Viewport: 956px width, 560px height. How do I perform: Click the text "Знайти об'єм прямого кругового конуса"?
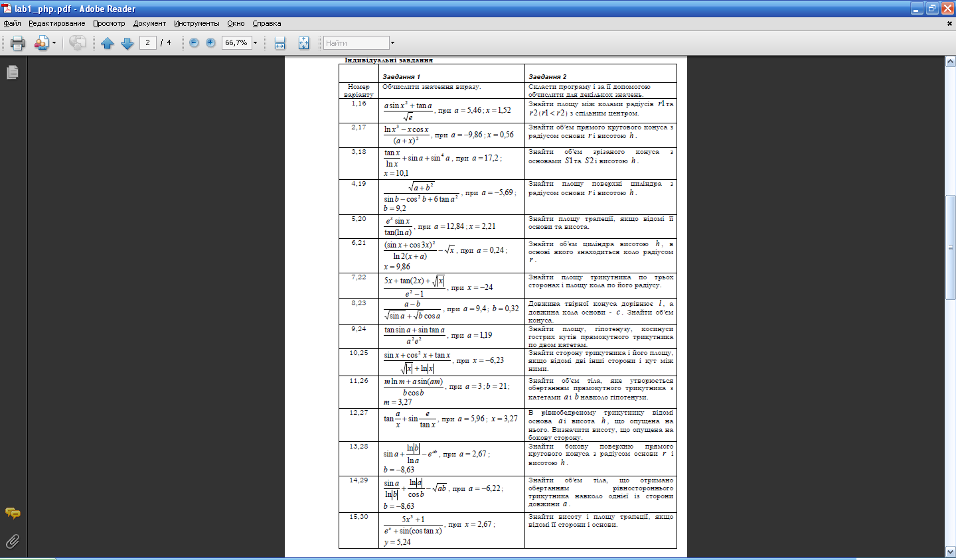pyautogui.click(x=597, y=127)
